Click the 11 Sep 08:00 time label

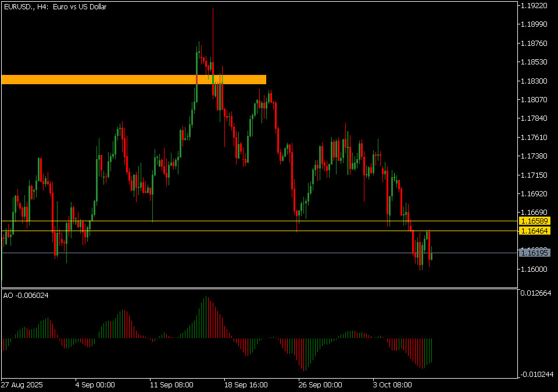point(171,384)
